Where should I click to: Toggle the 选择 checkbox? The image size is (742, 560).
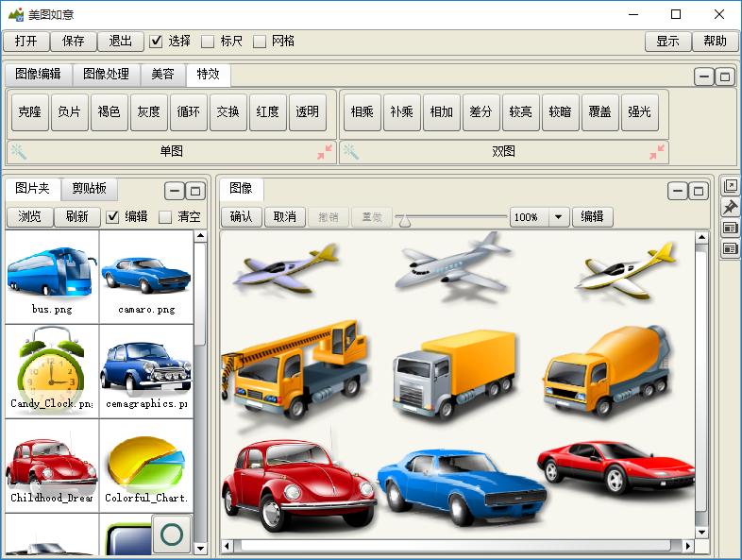(x=156, y=42)
